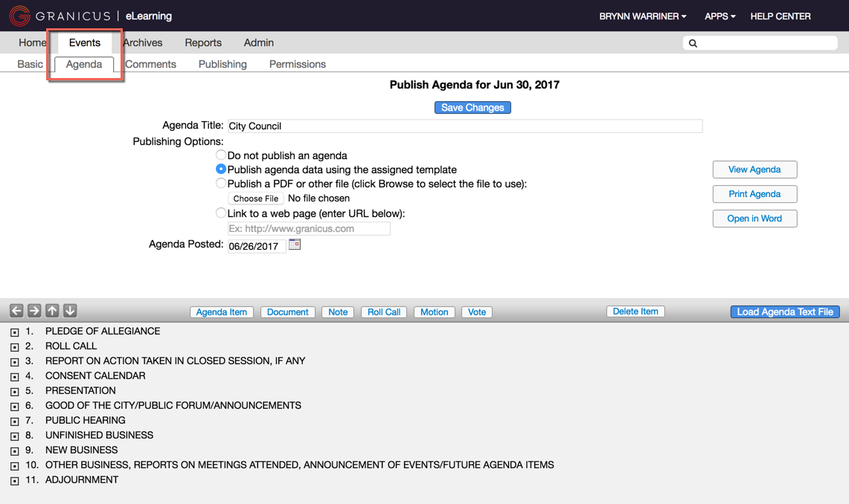Screen dimensions: 849x504
Task: Switch to the Publishing tab
Action: pyautogui.click(x=222, y=65)
